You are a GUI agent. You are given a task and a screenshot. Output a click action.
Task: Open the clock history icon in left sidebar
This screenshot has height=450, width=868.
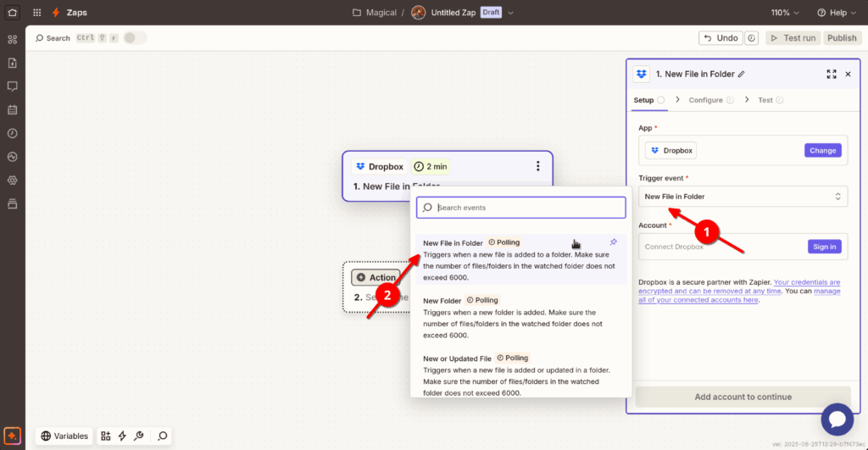pyautogui.click(x=12, y=133)
